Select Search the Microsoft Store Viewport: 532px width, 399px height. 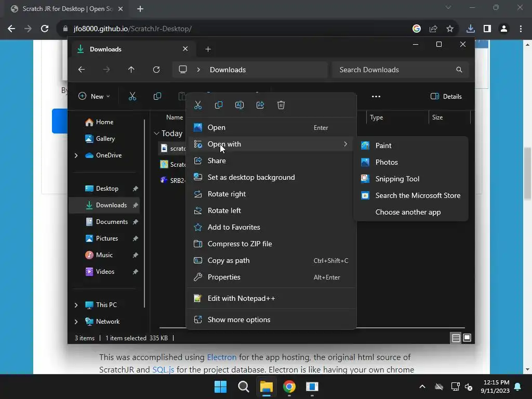tap(411, 195)
